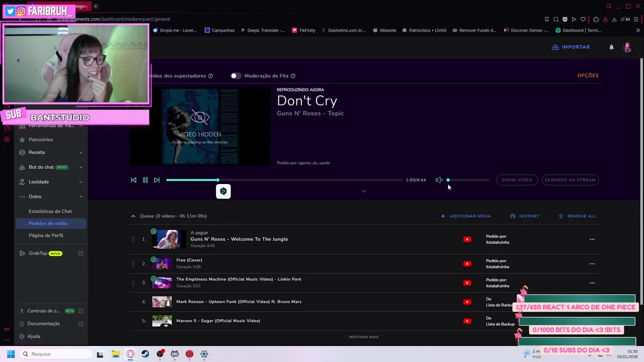Grab the drag handle of queue item 1
Screen dimensions: 644x362
point(133,239)
